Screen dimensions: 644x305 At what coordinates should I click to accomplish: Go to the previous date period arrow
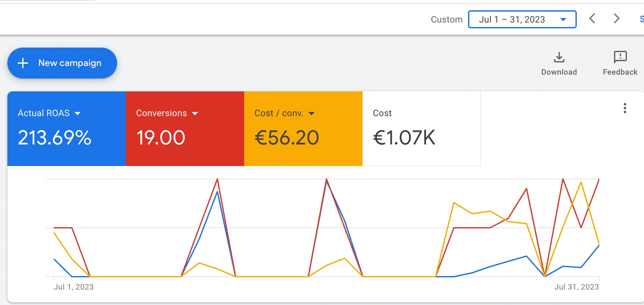coord(592,18)
